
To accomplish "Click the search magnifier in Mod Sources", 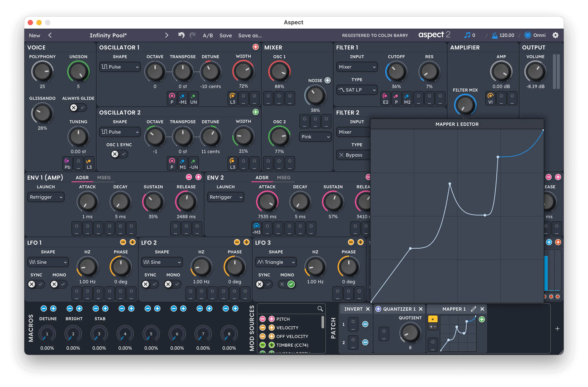I will [x=320, y=308].
